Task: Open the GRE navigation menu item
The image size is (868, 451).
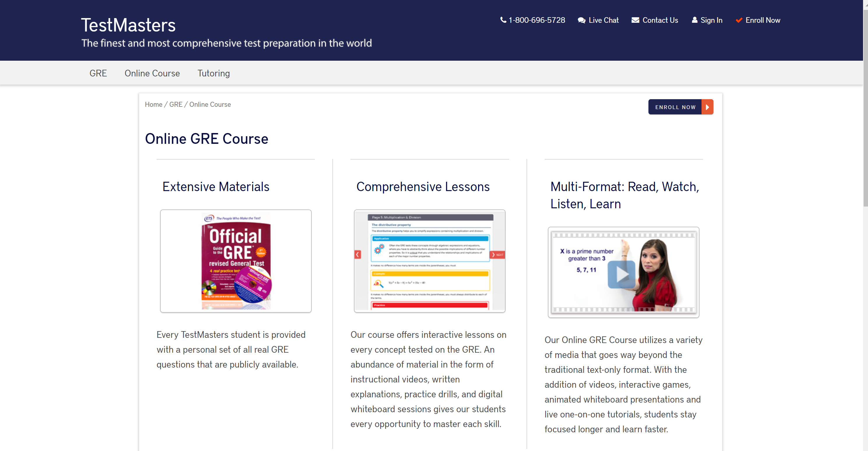Action: 98,73
